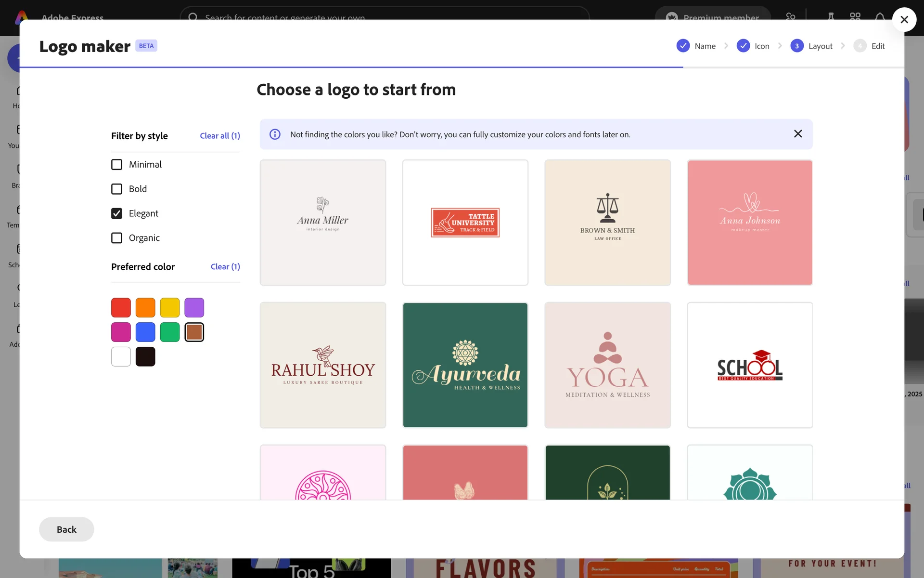Click the Layout step number 3
Screen dimensions: 924x578
click(796, 46)
